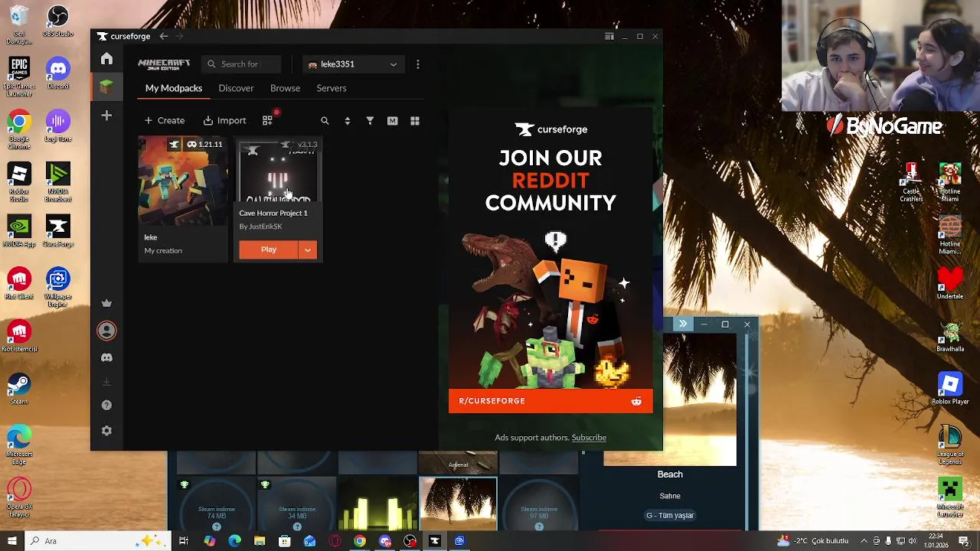Image resolution: width=980 pixels, height=551 pixels.
Task: Open Discord desktop shortcut
Action: pyautogui.click(x=58, y=73)
